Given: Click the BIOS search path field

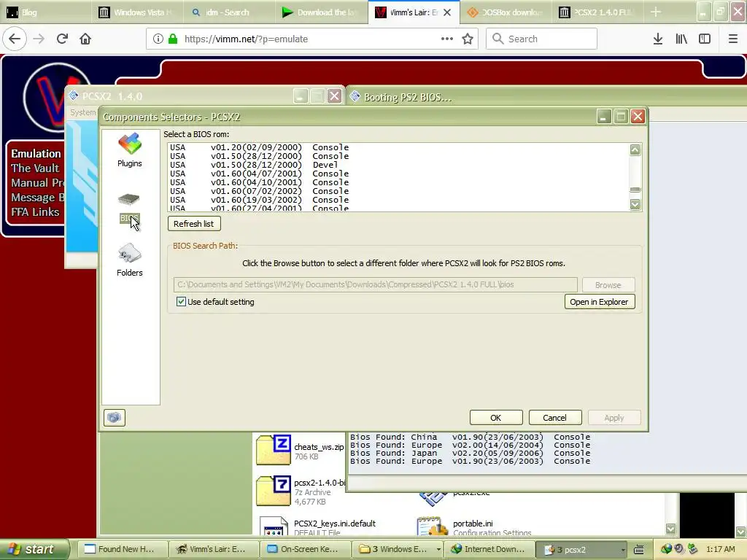Looking at the screenshot, I should coord(376,285).
